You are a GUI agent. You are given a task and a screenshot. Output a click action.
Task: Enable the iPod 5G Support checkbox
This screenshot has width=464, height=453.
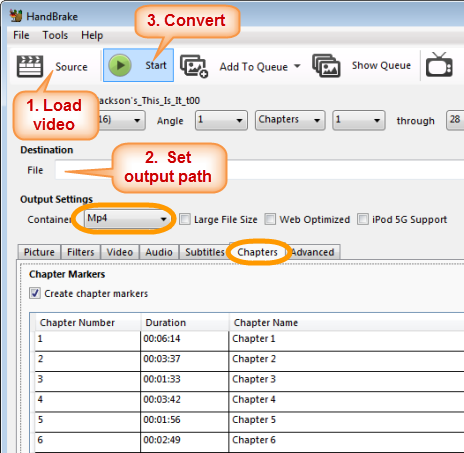[x=363, y=219]
